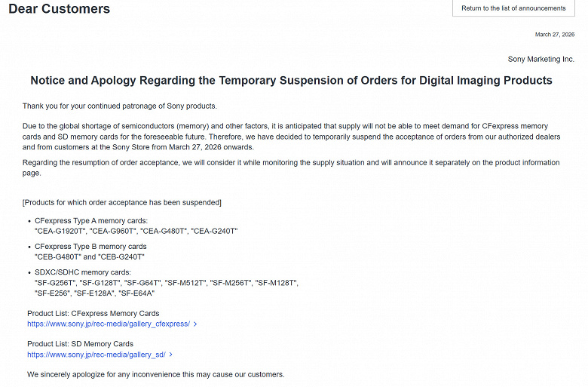This screenshot has width=588, height=387.
Task: Click Product List: CFexpress Memory Cards label
Action: click(x=93, y=313)
